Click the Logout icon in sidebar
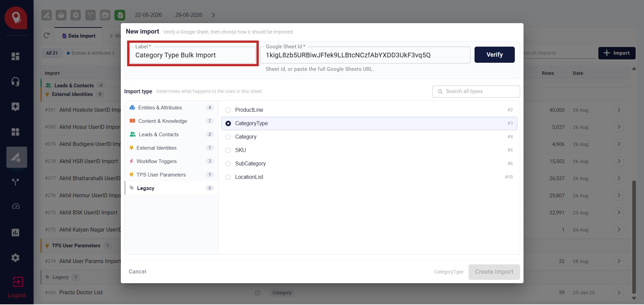Image resolution: width=644 pixels, height=305 pixels. click(17, 282)
